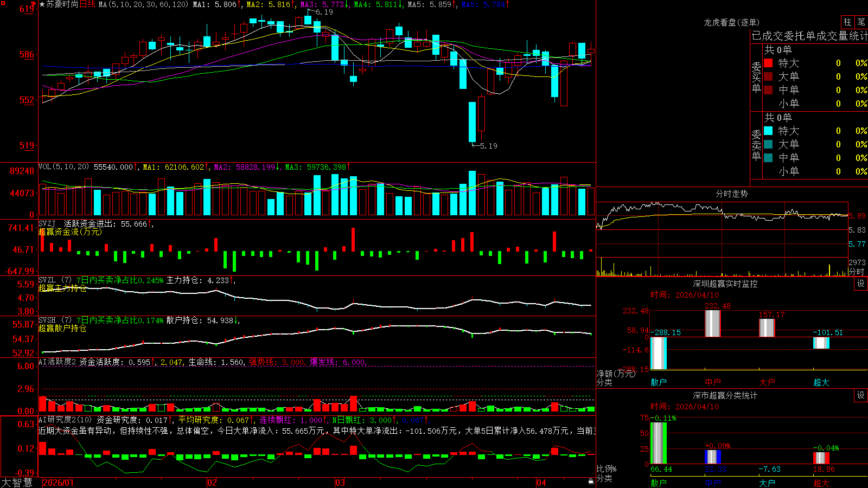
Task: Click the 中户 label in 深市超赢分类统计
Action: [x=713, y=483]
